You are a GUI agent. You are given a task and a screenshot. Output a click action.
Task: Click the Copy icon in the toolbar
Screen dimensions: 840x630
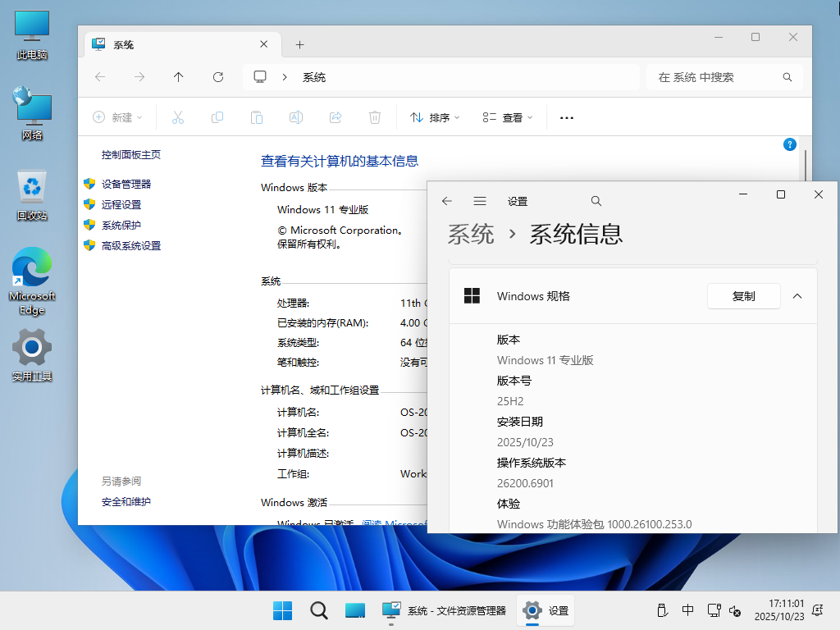pyautogui.click(x=217, y=117)
